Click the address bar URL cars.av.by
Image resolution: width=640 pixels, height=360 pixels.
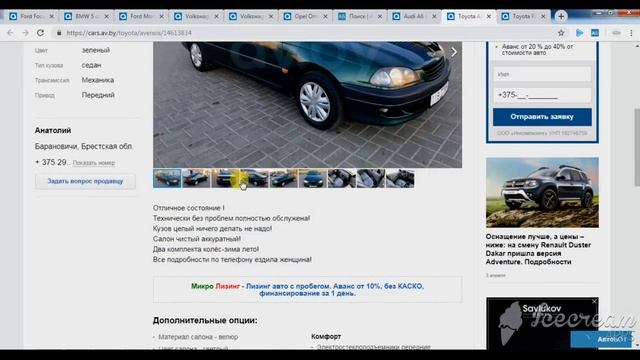[x=129, y=33]
